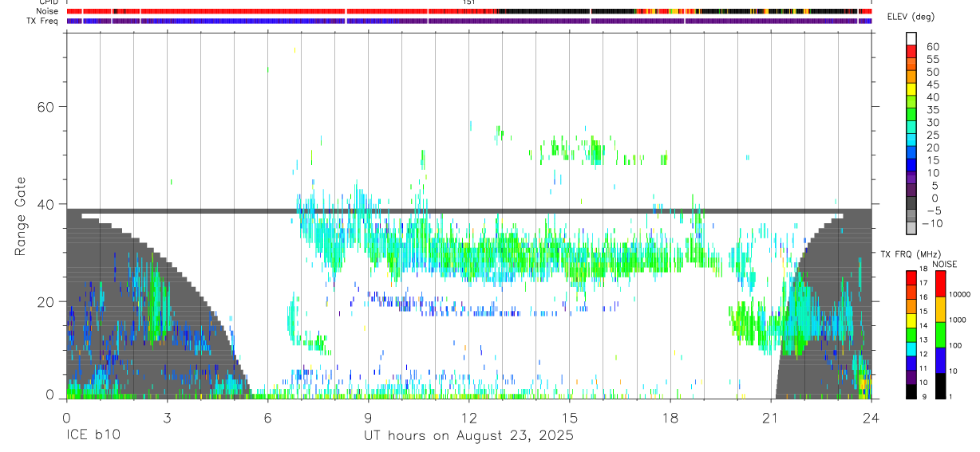Click the "Range Gate" y-axis title
Image resolution: width=980 pixels, height=452 pixels.
[x=21, y=216]
